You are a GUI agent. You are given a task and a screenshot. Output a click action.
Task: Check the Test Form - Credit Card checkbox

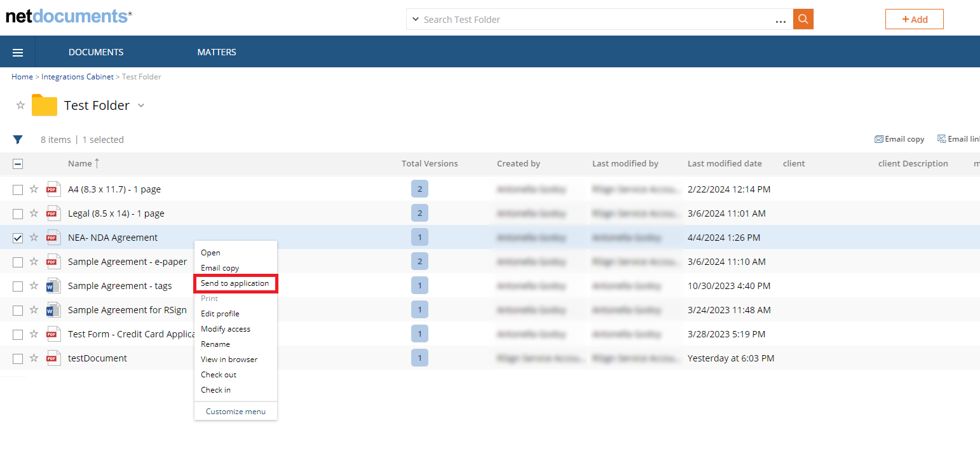tap(18, 334)
